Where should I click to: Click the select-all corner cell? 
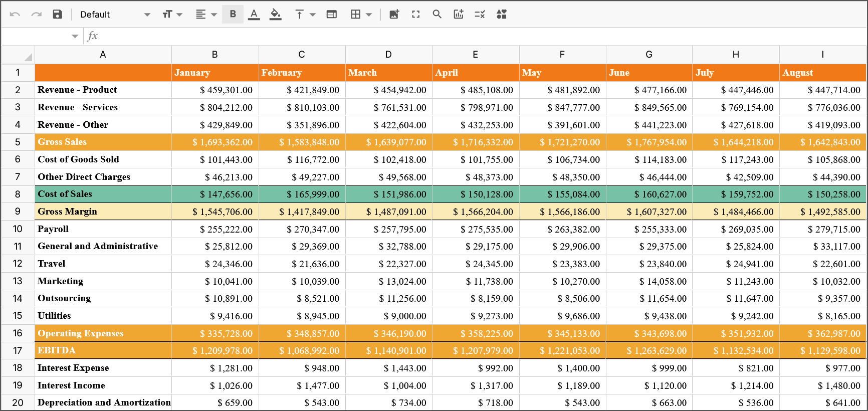pos(18,55)
